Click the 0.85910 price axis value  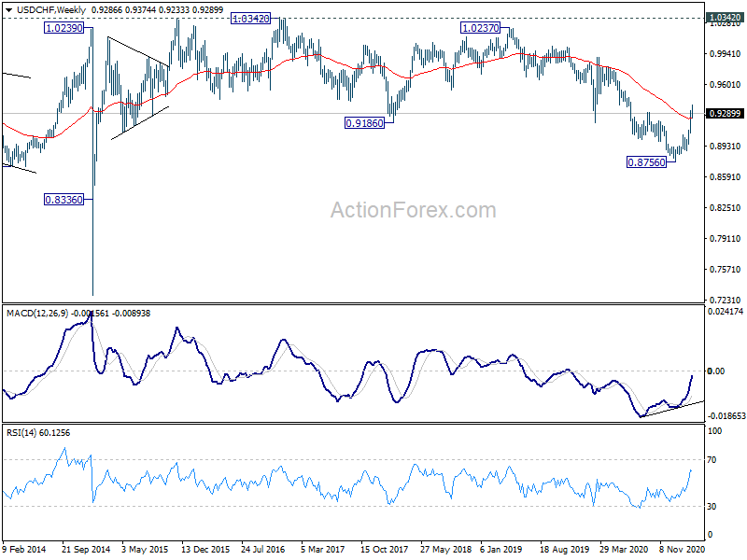(x=726, y=177)
